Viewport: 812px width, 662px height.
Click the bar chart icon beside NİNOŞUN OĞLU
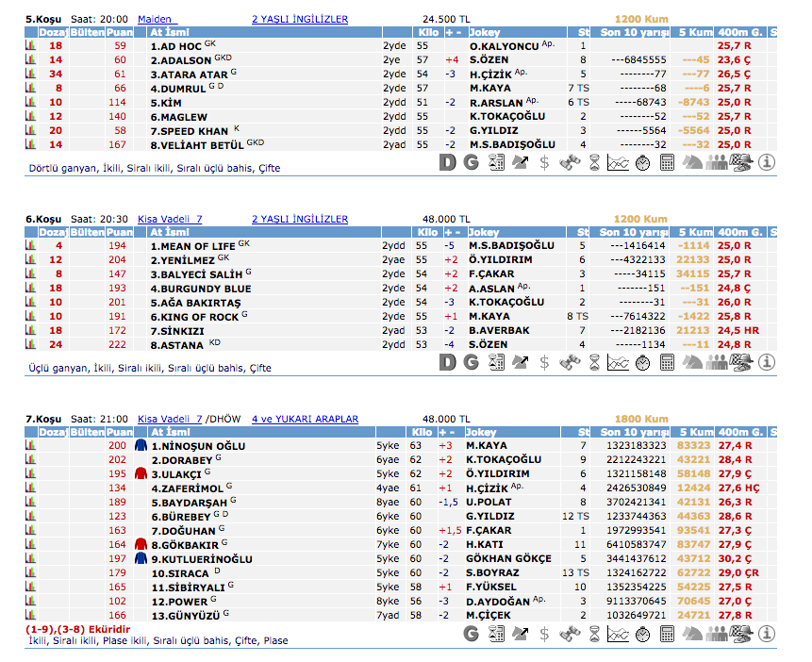point(30,446)
